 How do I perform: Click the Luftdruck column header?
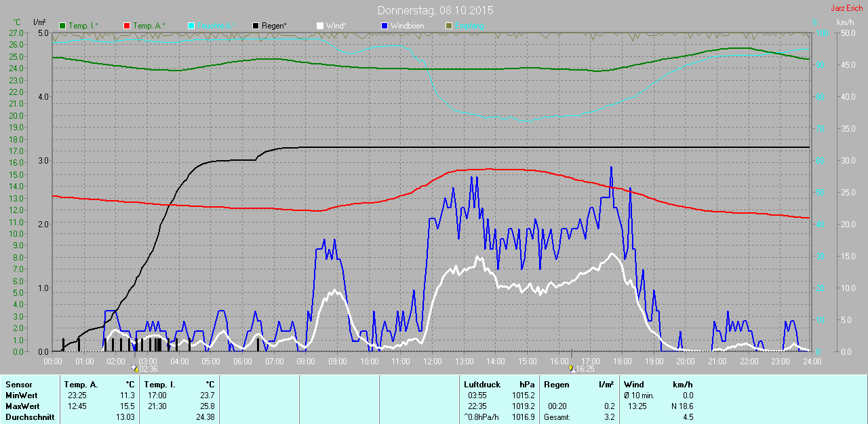point(482,385)
